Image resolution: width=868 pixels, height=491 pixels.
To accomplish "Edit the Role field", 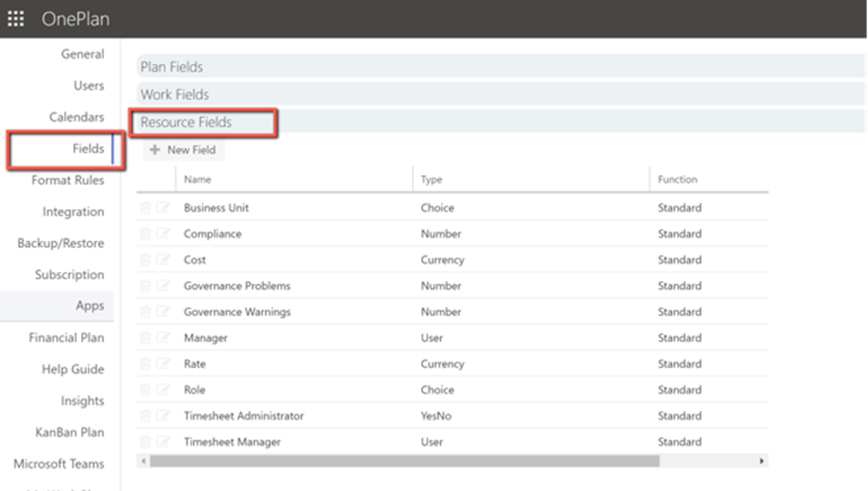I will click(x=163, y=390).
